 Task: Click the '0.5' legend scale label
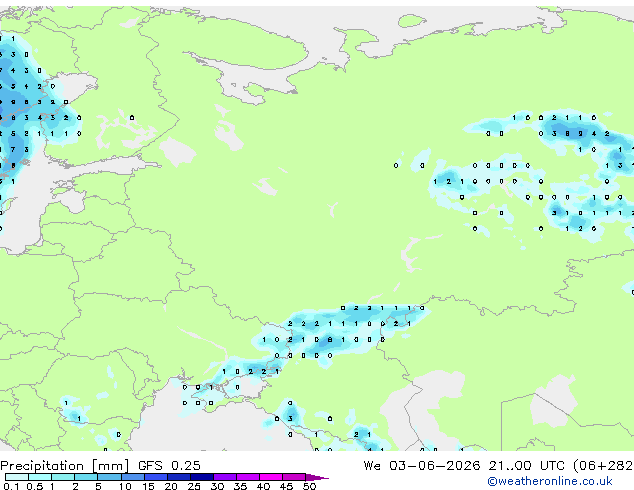pos(35,486)
